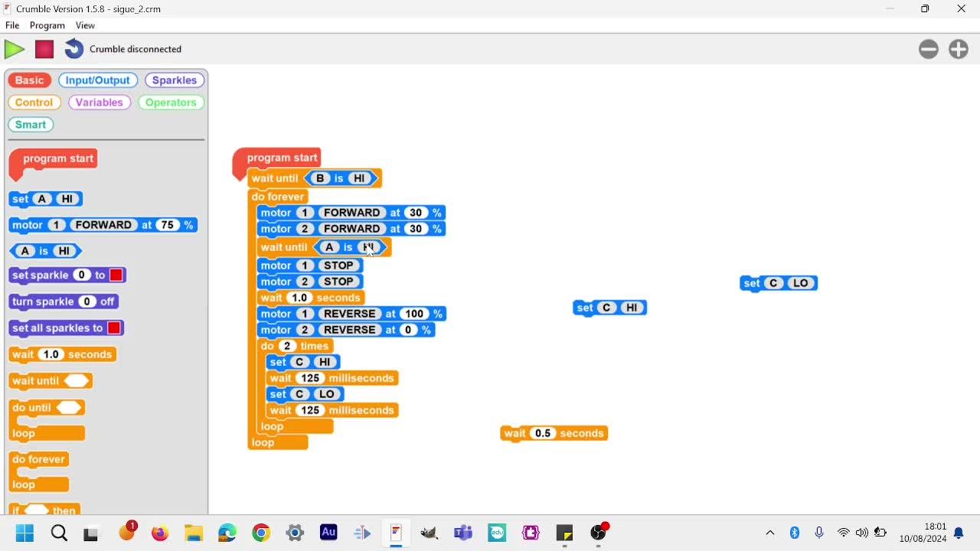980x551 pixels.
Task: Launch Firefox from the taskbar
Action: tap(160, 533)
